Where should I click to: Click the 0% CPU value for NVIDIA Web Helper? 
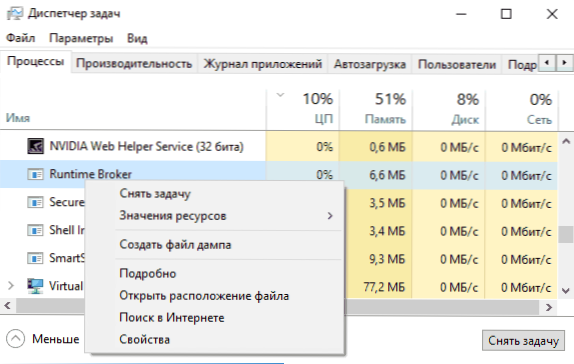[325, 147]
